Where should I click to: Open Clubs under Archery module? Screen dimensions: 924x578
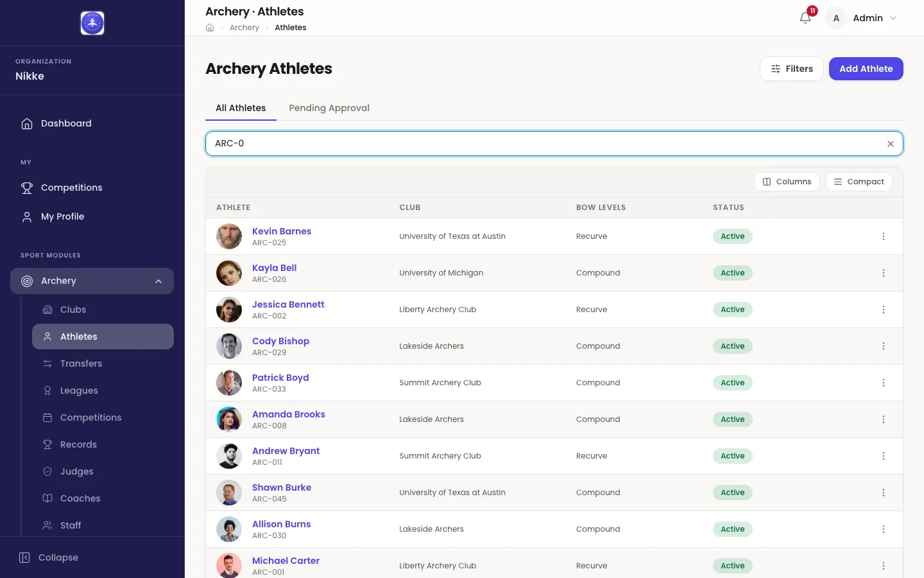[103, 310]
